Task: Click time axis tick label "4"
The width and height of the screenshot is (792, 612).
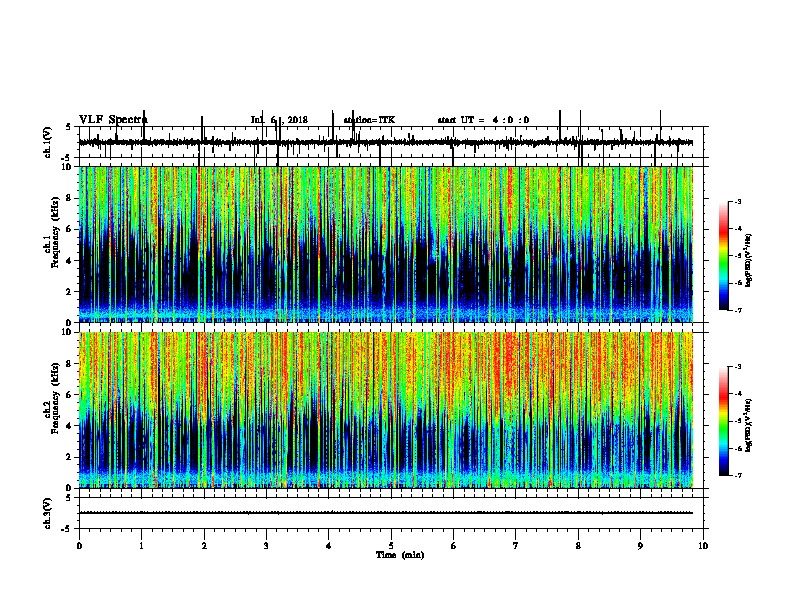Action: pos(329,545)
